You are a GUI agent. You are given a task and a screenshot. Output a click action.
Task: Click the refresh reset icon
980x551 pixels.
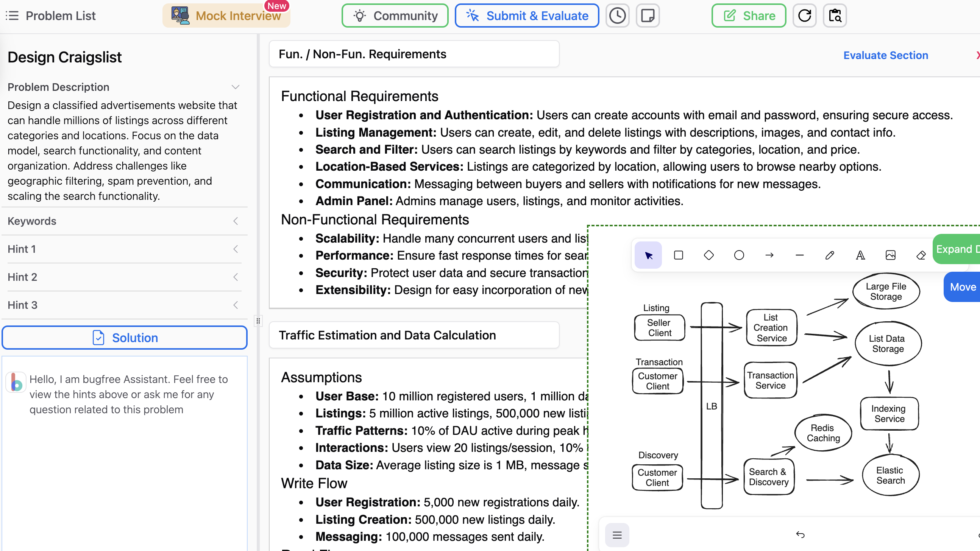tap(804, 16)
